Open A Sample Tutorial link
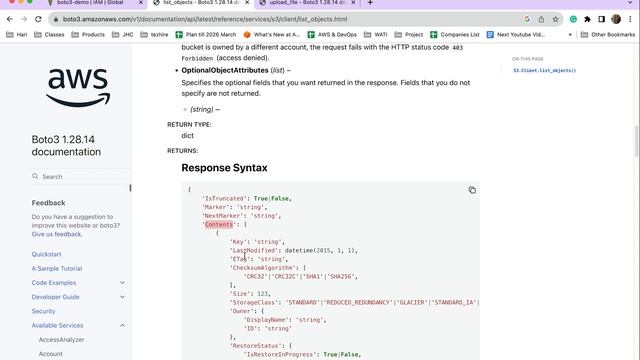This screenshot has height=360, width=640. point(57,269)
